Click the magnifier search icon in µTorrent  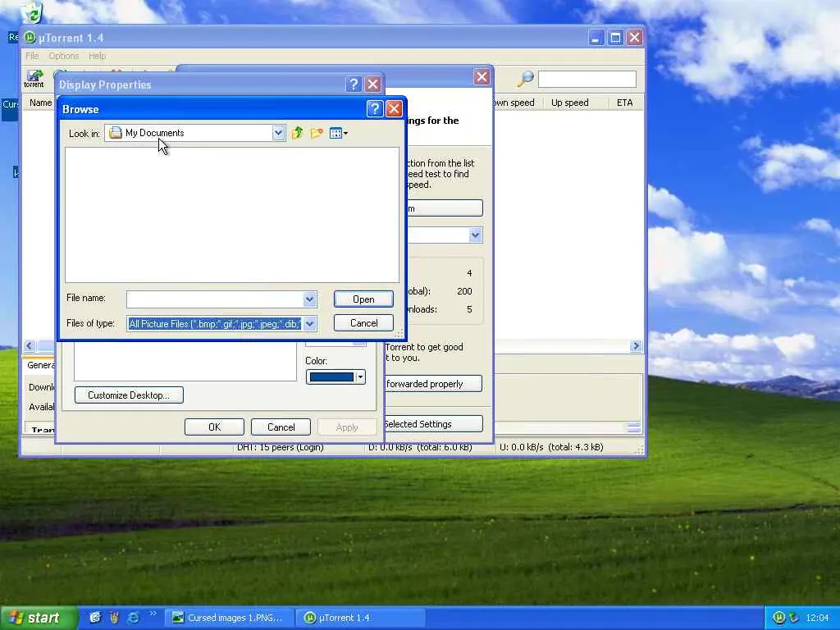click(526, 79)
